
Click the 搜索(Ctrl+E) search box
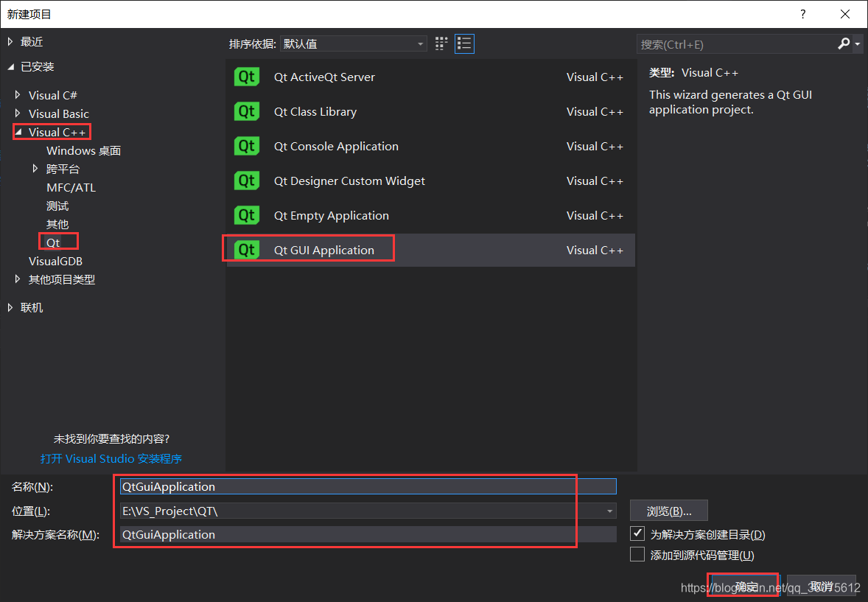(x=736, y=43)
